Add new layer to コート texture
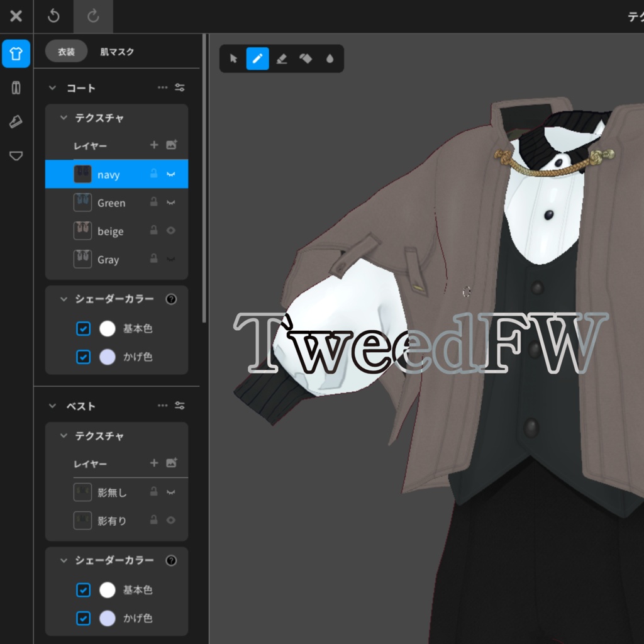644x644 pixels. [154, 145]
